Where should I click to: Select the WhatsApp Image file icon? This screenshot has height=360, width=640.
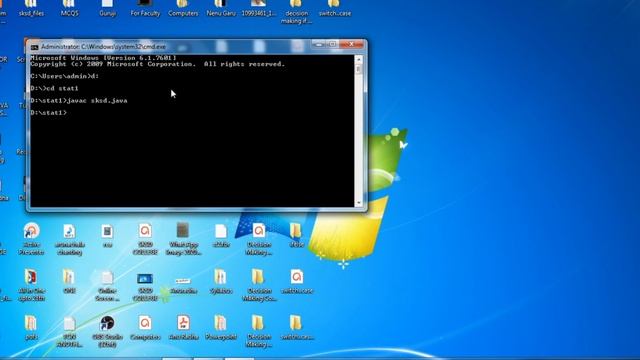tap(183, 239)
